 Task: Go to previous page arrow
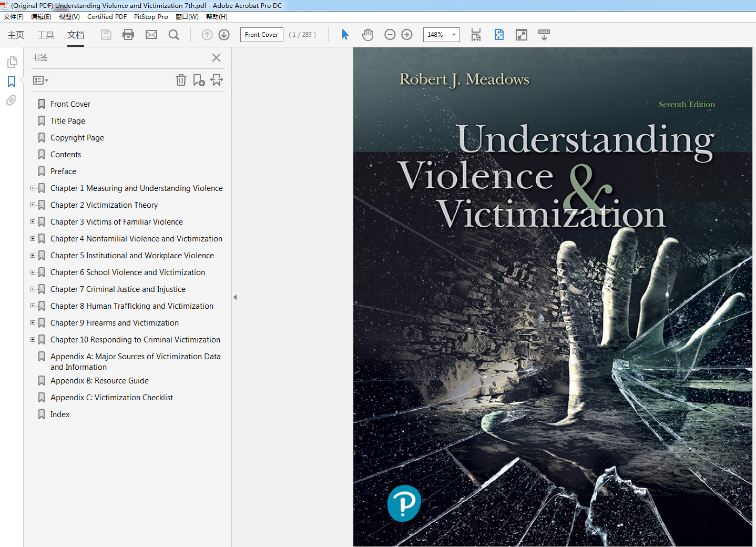click(x=207, y=35)
